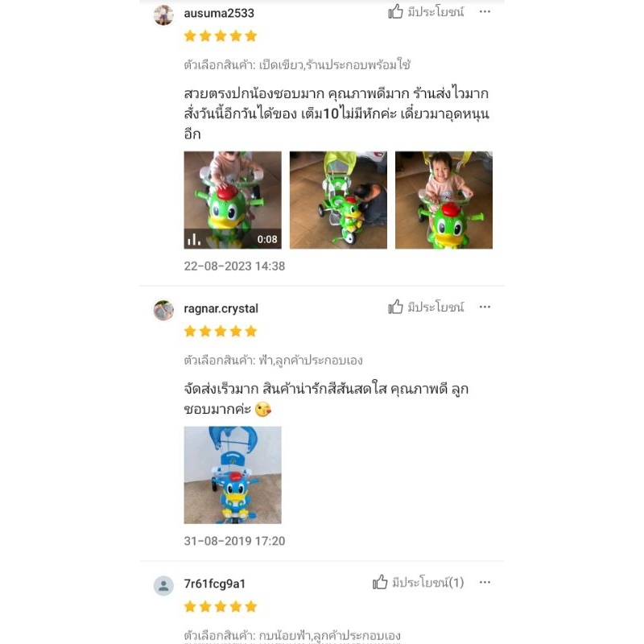Tap the default avatar of 7r61fcg9a1
644x644 pixels.
[x=163, y=585]
